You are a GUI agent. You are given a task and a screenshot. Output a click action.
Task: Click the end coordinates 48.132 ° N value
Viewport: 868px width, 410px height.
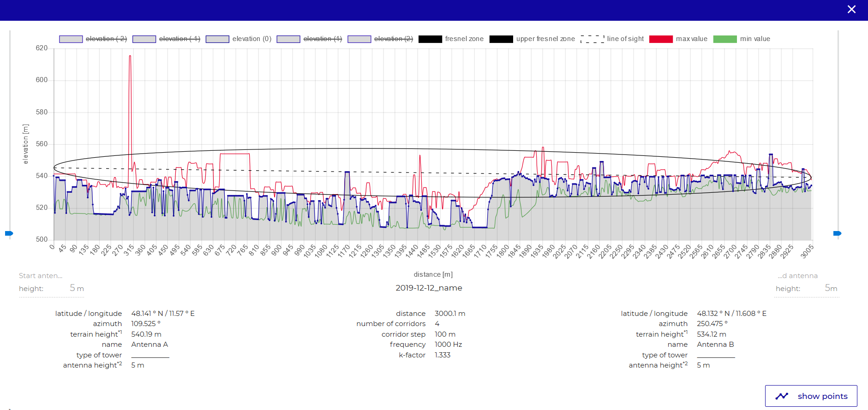(x=731, y=314)
